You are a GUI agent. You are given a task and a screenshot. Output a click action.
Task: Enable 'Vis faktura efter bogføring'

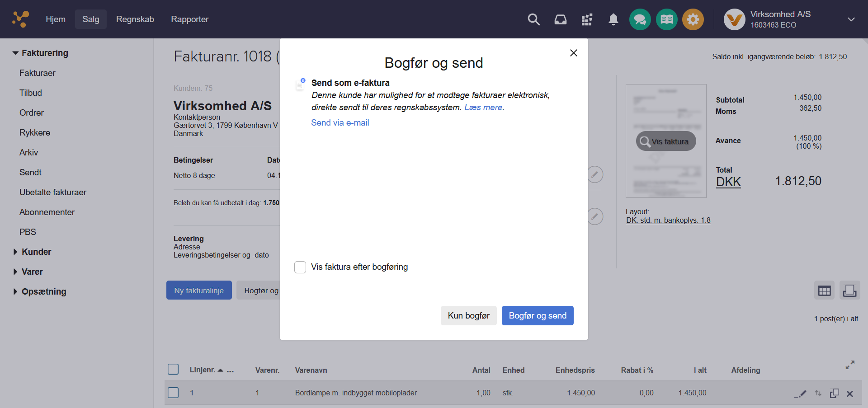tap(300, 267)
